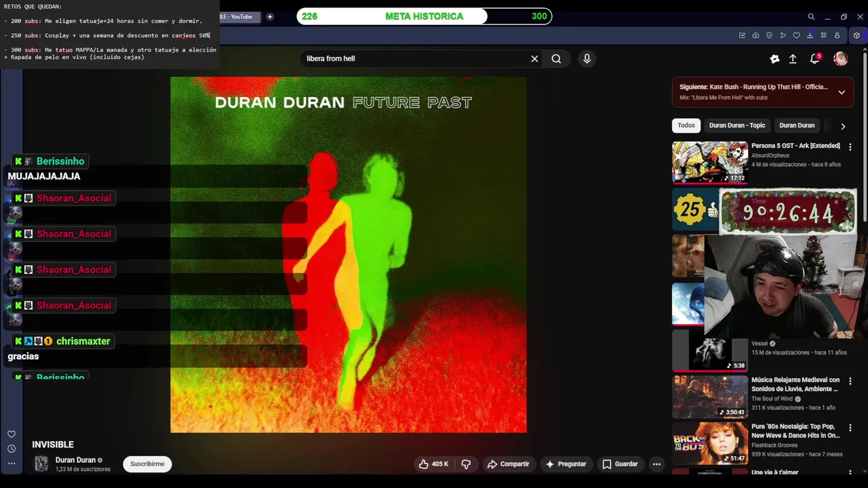Open browser downloads icon

pyautogui.click(x=810, y=35)
